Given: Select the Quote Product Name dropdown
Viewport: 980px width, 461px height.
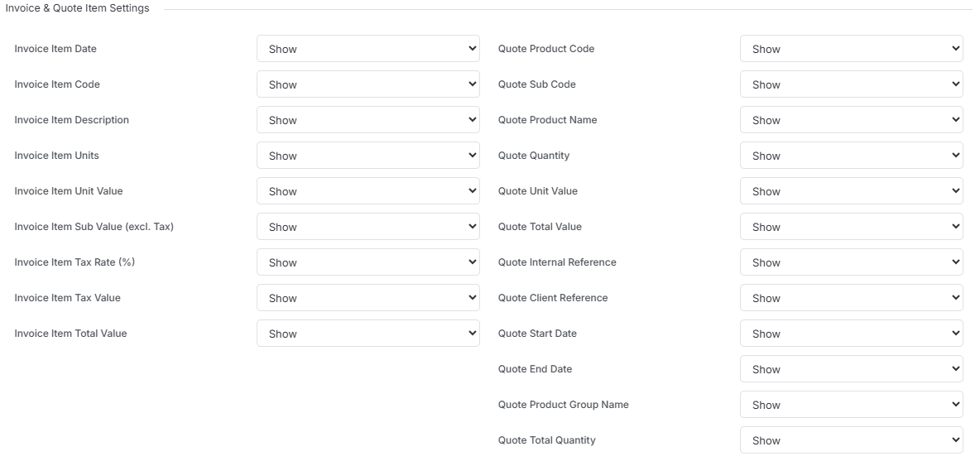Looking at the screenshot, I should tap(852, 120).
